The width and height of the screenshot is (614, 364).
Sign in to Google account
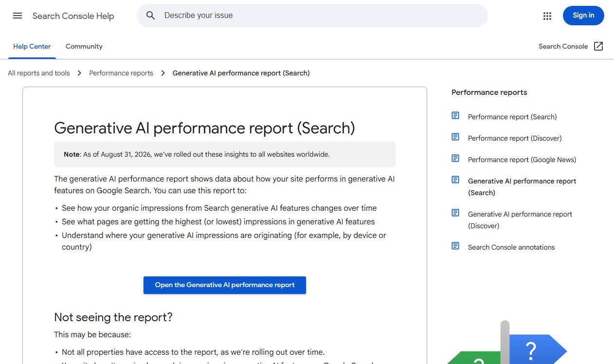[583, 16]
